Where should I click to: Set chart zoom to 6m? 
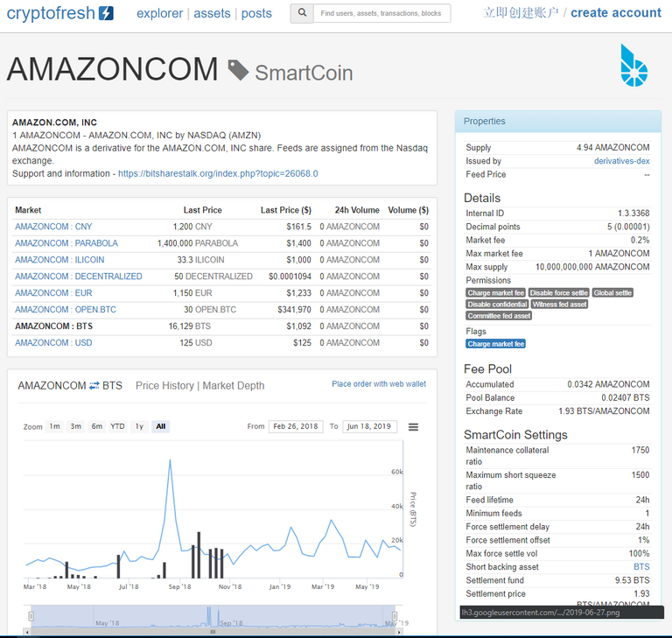coord(97,426)
